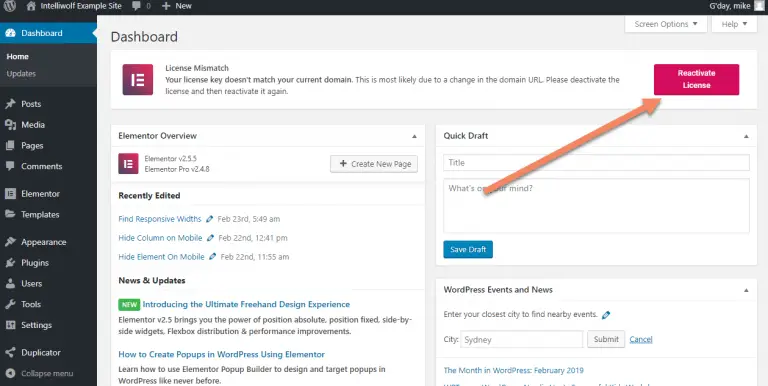Expand the Help dropdown
This screenshot has width=768, height=386.
pos(734,24)
